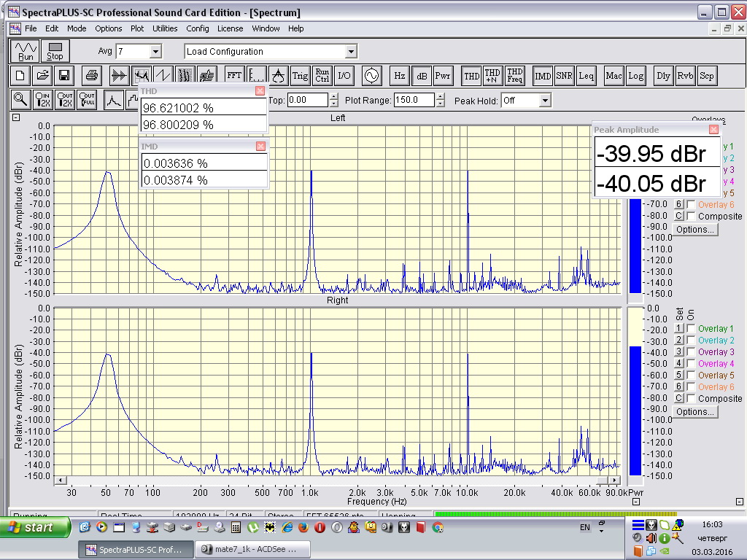Open the IMD measurement utility
Image resolution: width=747 pixels, height=560 pixels.
pyautogui.click(x=543, y=75)
